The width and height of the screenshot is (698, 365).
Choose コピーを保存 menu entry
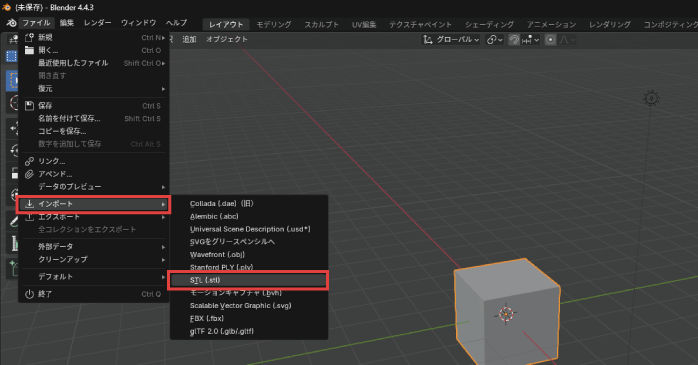tap(93, 131)
